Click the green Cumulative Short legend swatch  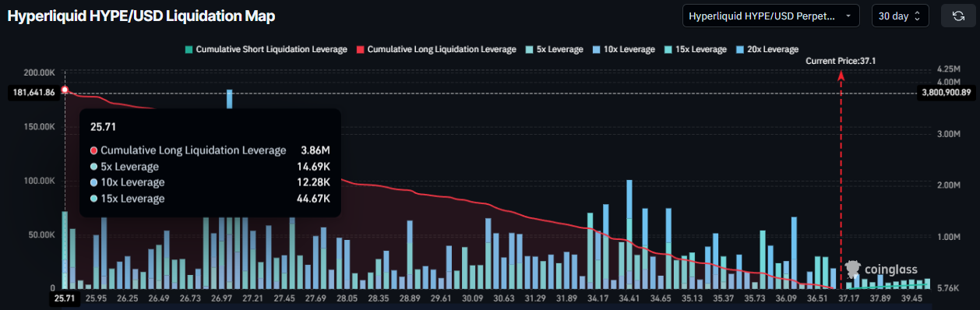(188, 50)
